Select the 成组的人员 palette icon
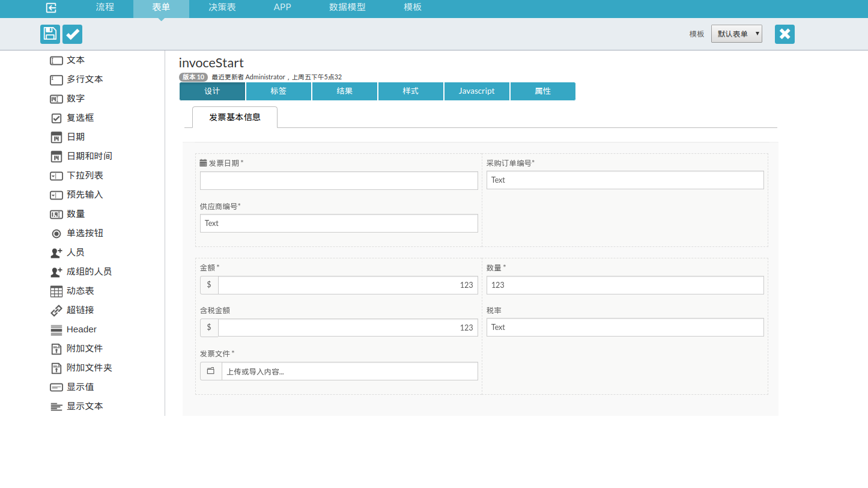This screenshot has height=488, width=868. (56, 272)
